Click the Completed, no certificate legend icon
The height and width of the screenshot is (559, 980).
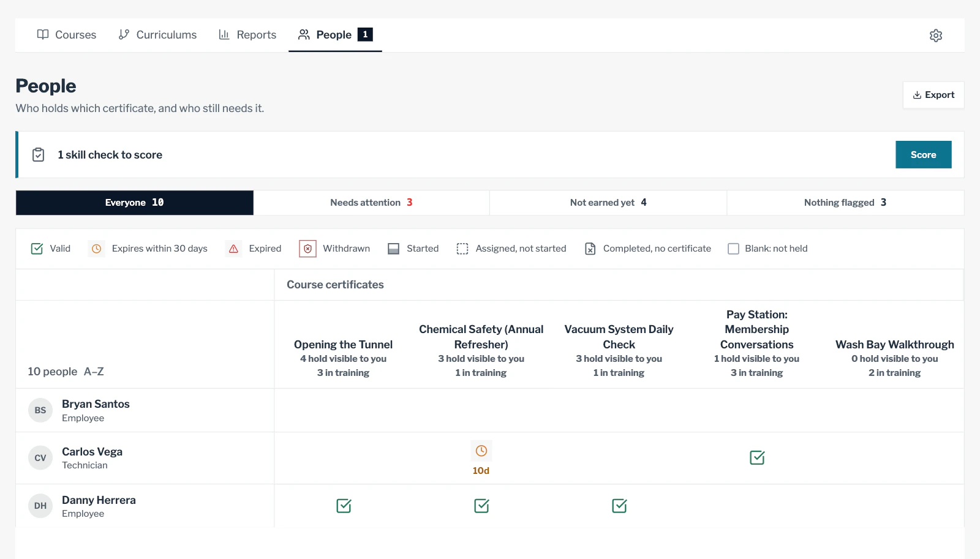click(590, 249)
